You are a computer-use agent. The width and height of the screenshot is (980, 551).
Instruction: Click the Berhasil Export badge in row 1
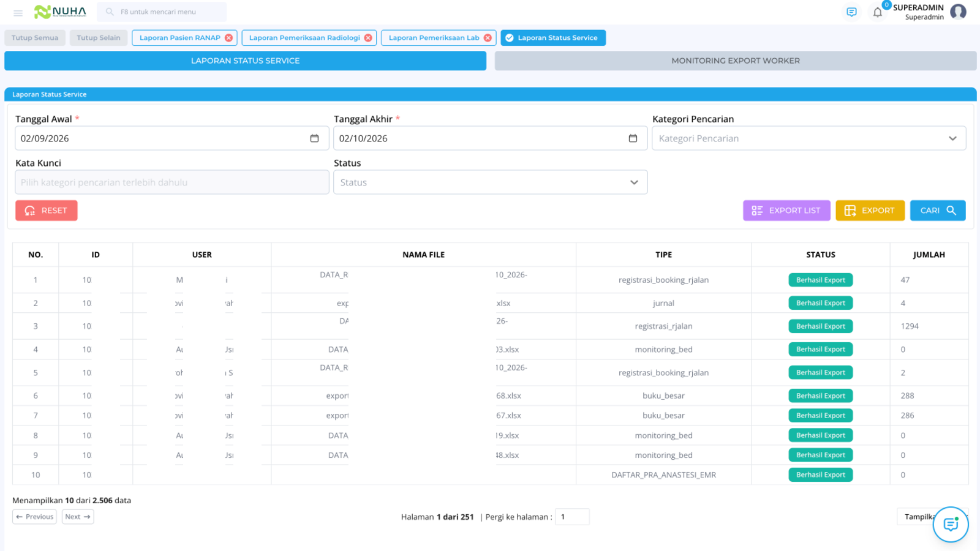coord(821,280)
